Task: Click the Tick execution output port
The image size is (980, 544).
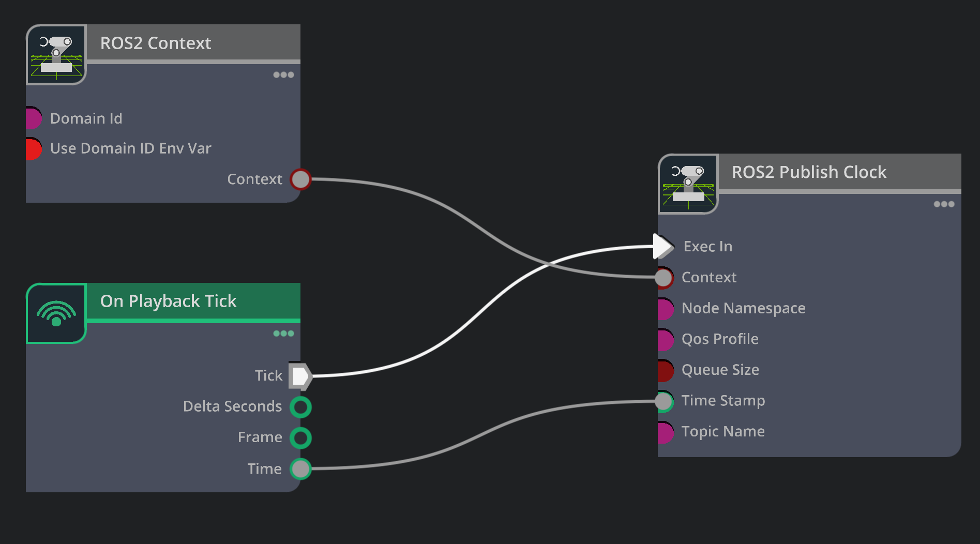Action: [x=300, y=376]
